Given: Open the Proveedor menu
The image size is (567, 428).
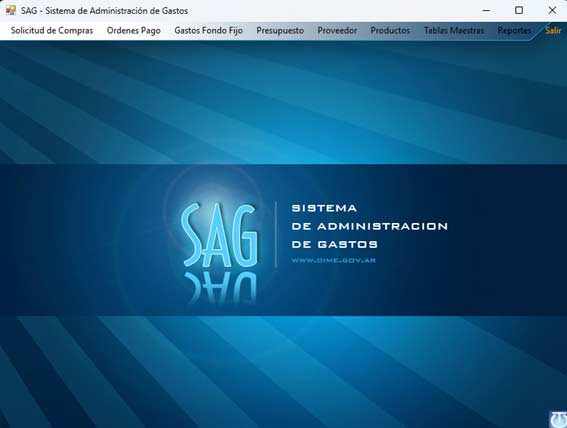Looking at the screenshot, I should (337, 31).
